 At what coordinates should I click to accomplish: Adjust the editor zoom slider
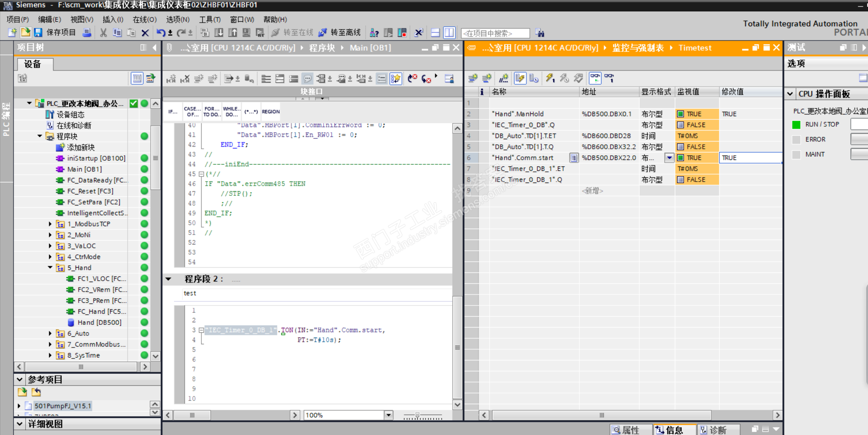coord(417,415)
